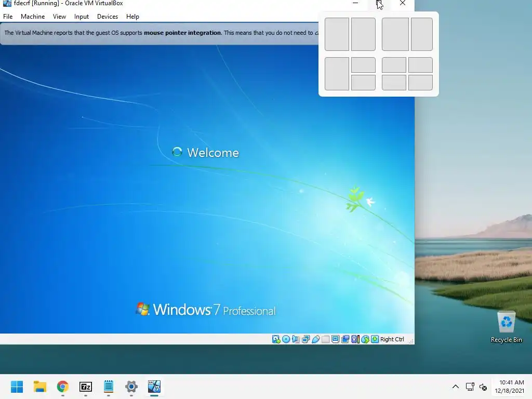Click the maximize button on VirtualBox window
Image resolution: width=532 pixels, height=399 pixels.
click(x=379, y=4)
